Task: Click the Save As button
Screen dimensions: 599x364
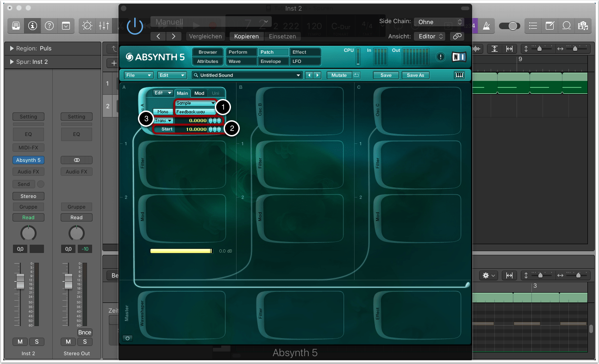Action: pos(415,75)
